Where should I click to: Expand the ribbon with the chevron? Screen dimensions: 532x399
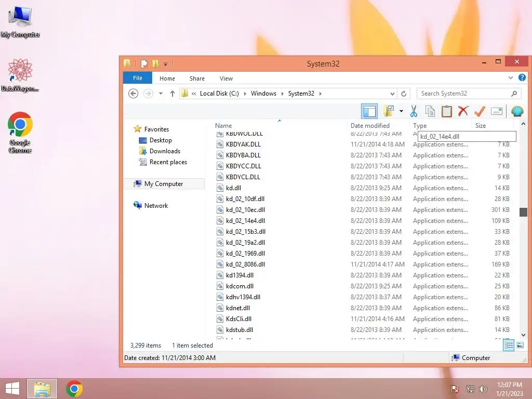[511, 78]
